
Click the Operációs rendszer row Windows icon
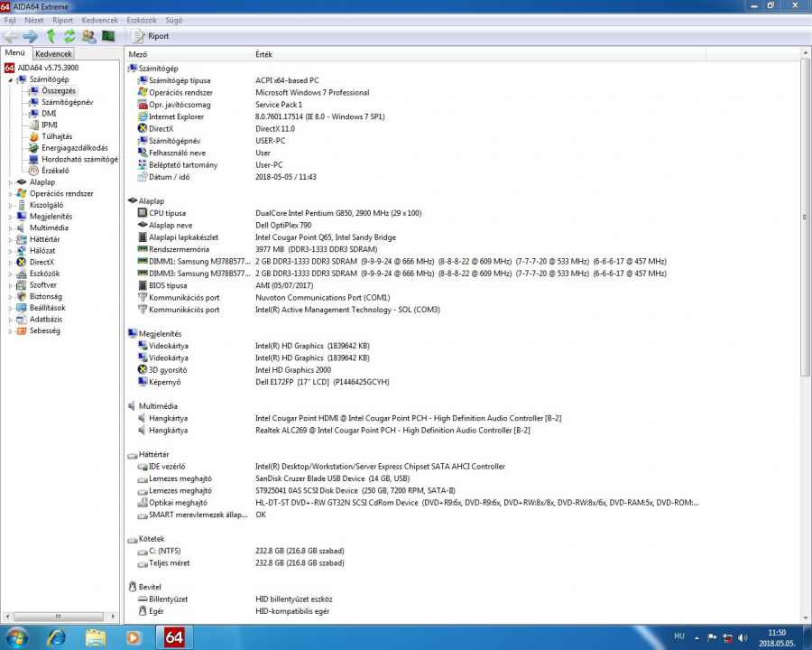coord(143,92)
